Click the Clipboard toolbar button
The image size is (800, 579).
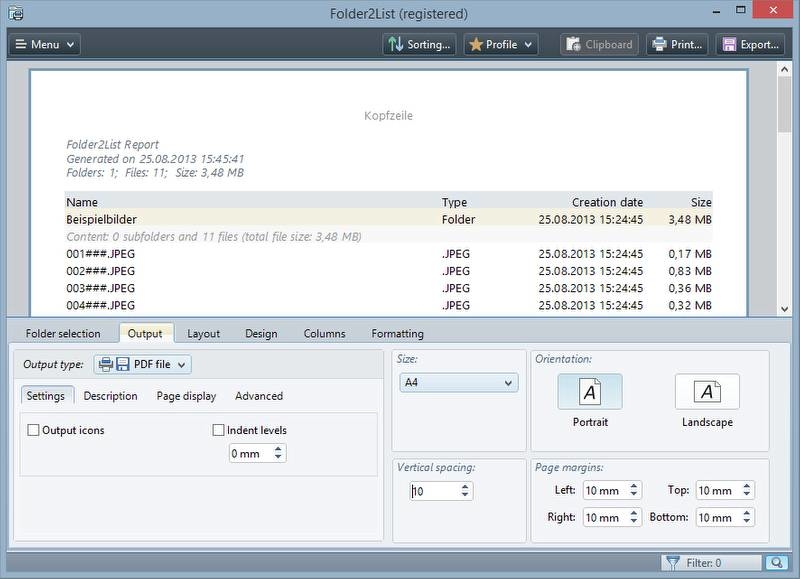click(599, 44)
